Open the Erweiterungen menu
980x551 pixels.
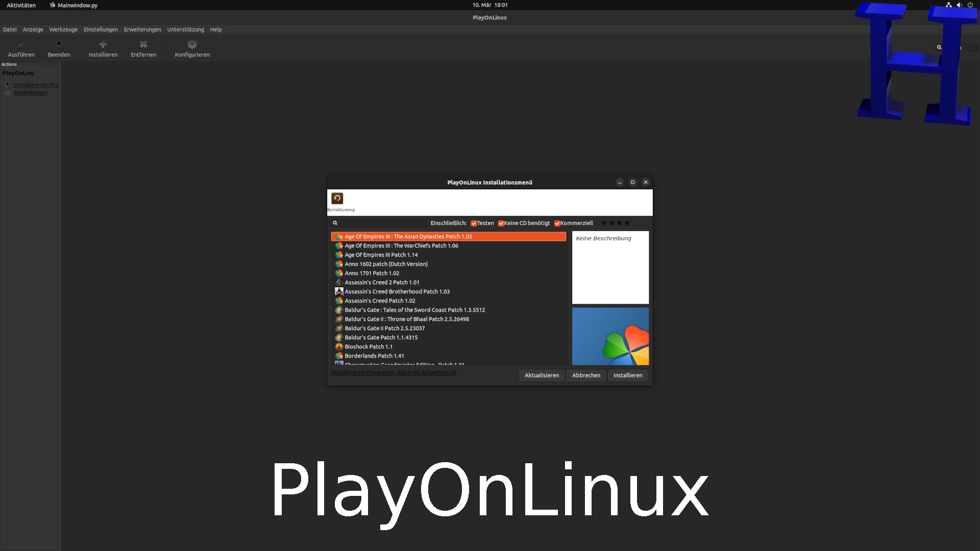(142, 30)
